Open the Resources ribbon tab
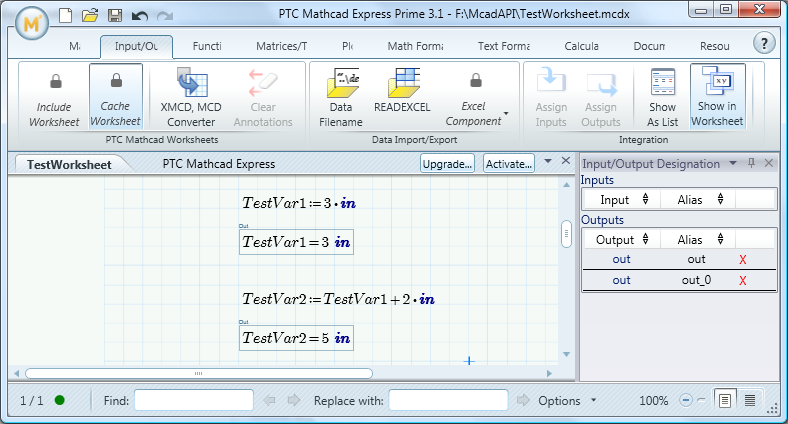788x424 pixels. pyautogui.click(x=715, y=46)
